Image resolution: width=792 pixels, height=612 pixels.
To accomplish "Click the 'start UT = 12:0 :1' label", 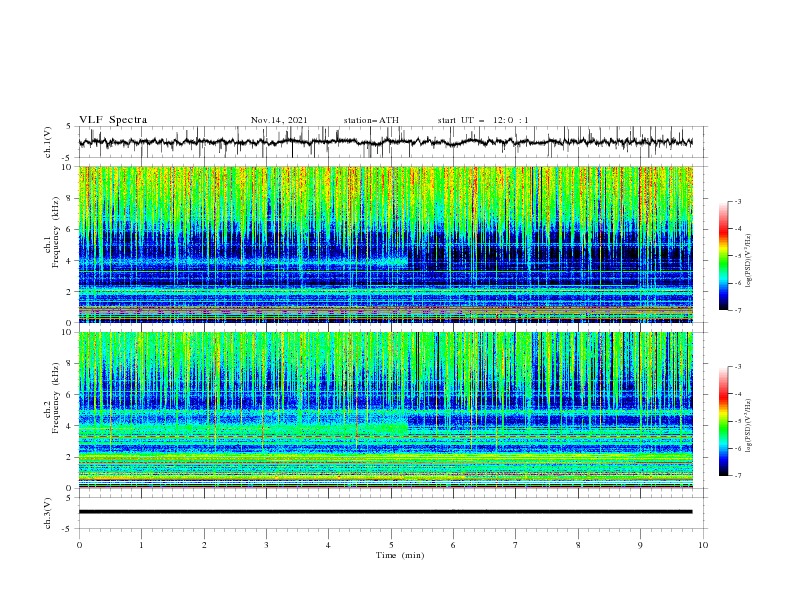I will 483,120.
